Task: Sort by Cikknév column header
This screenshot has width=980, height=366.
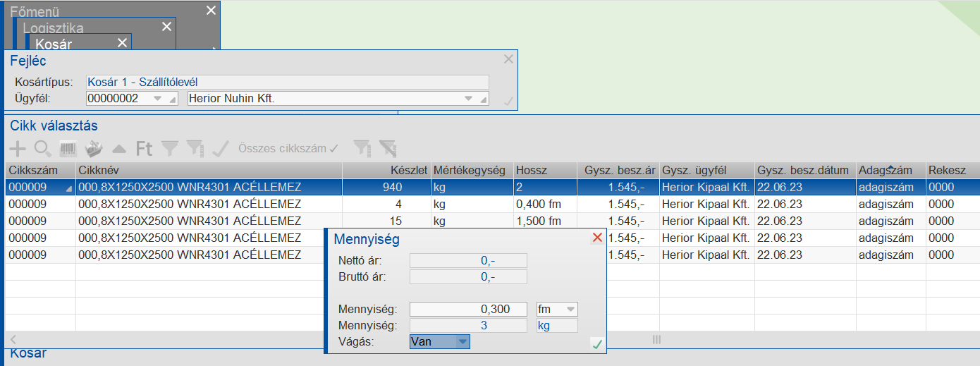Action: [209, 170]
